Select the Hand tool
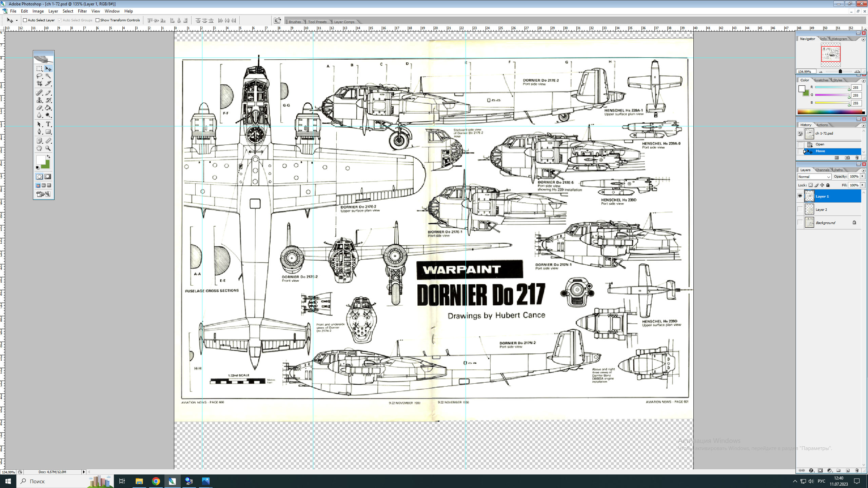Viewport: 868px width, 488px height. coord(39,148)
